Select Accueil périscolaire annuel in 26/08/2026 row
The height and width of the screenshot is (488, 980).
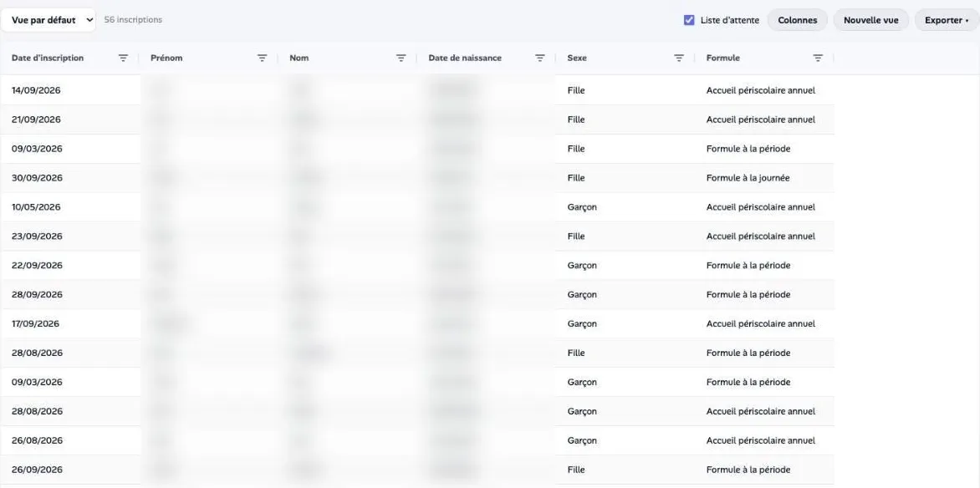point(761,440)
